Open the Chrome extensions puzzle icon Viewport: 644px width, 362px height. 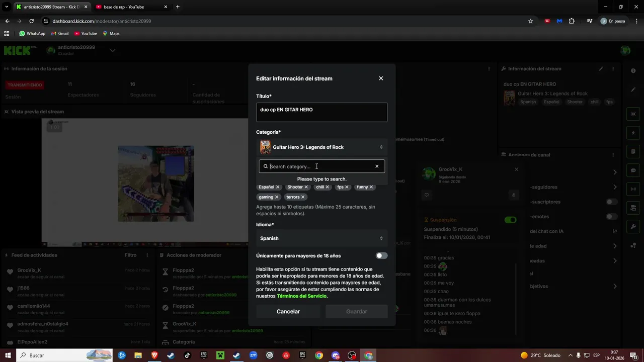(x=572, y=21)
